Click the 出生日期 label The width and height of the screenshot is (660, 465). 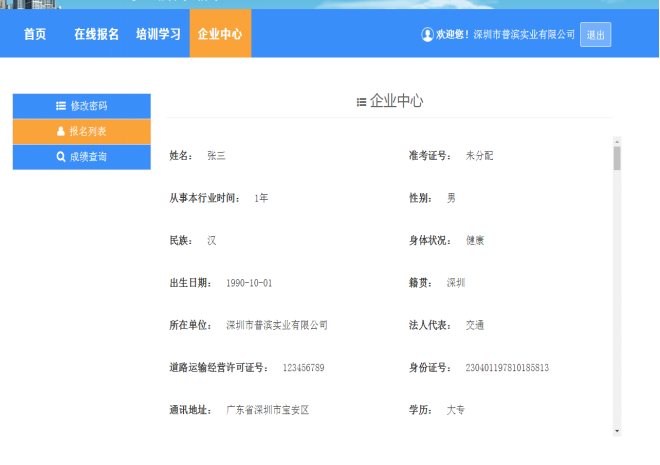tap(191, 283)
